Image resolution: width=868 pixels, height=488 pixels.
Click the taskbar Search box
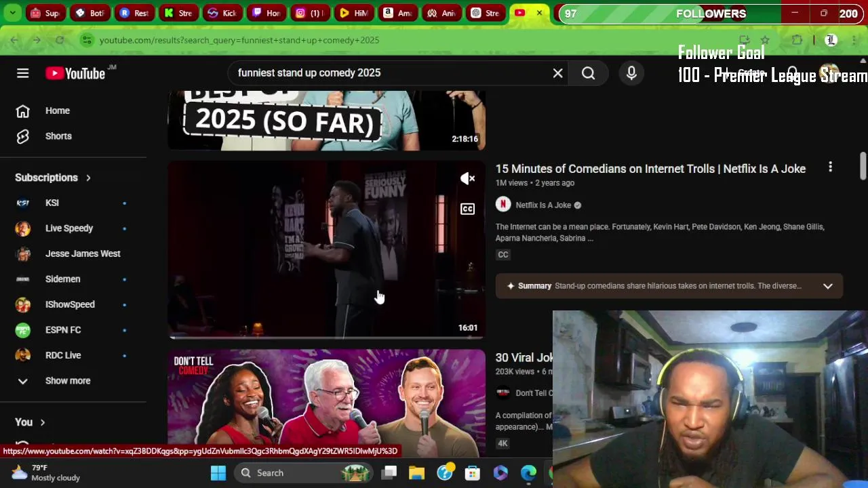(x=304, y=473)
